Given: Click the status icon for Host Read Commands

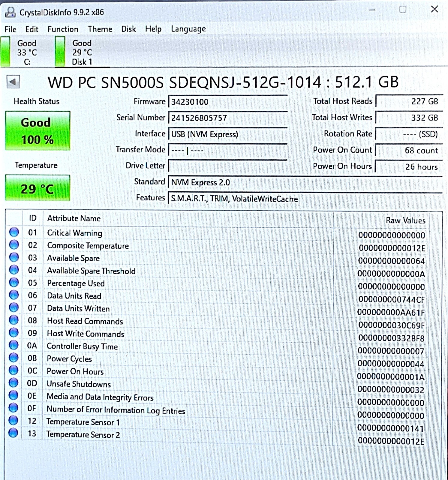Looking at the screenshot, I should click(x=14, y=320).
